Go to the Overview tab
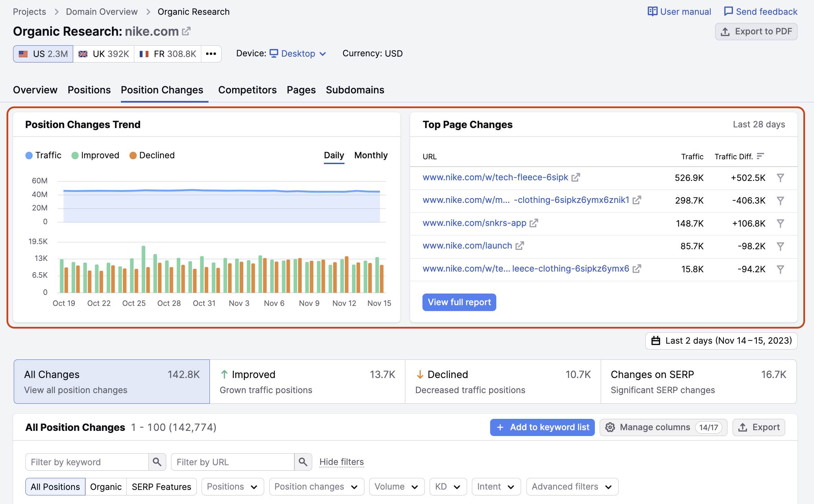Viewport: 814px width, 504px height. tap(35, 90)
